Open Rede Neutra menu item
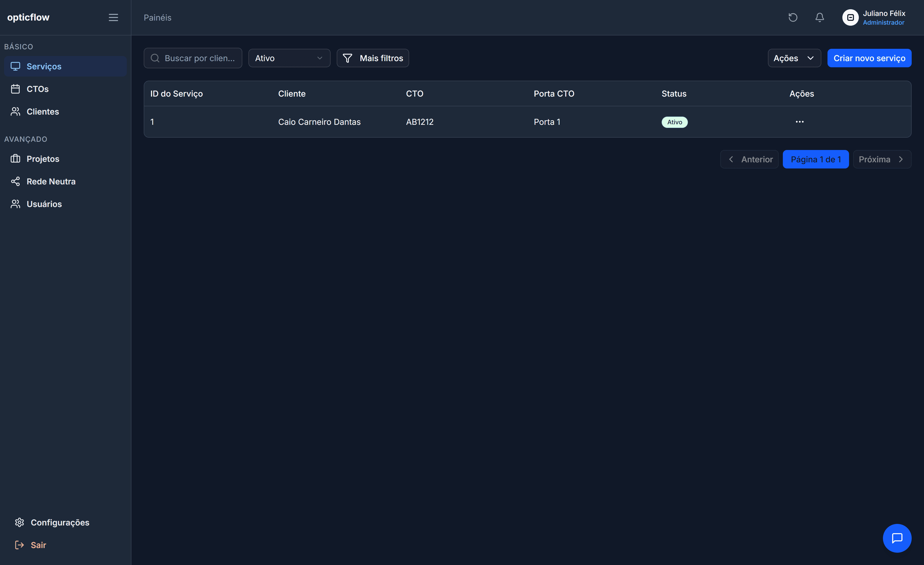 click(x=51, y=182)
